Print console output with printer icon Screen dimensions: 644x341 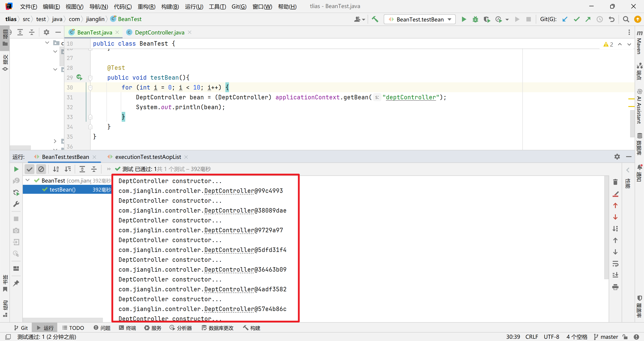coord(615,287)
